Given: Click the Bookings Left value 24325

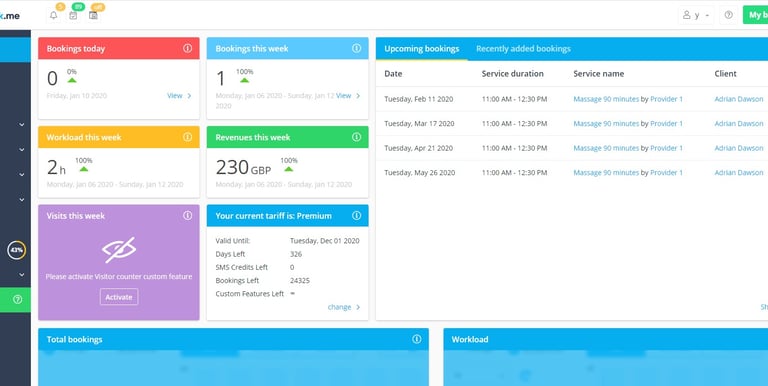Looking at the screenshot, I should coord(300,281).
